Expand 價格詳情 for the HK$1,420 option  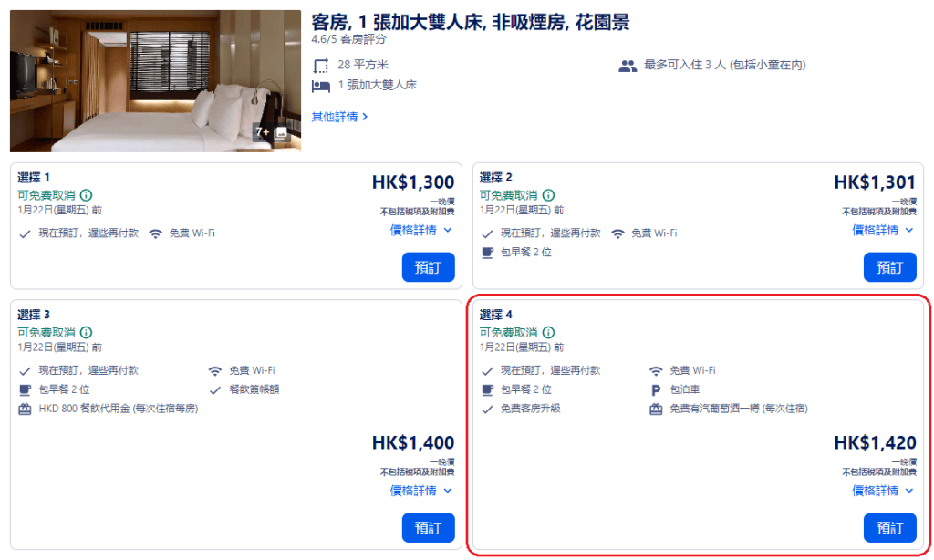[x=883, y=491]
